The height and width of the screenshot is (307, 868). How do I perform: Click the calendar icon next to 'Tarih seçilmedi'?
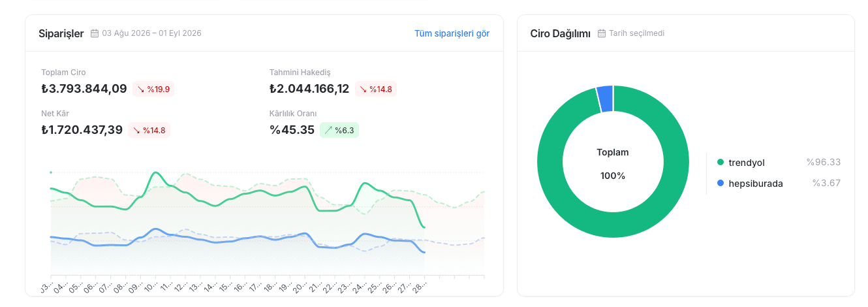602,33
